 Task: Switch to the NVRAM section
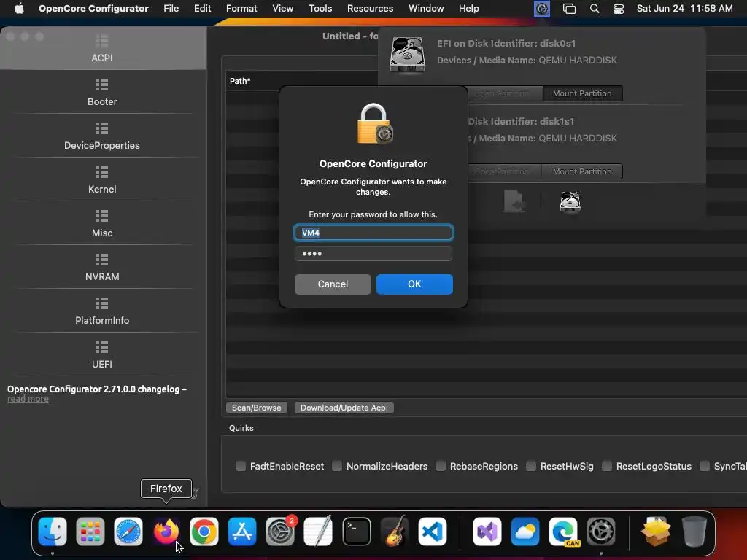coord(102,268)
